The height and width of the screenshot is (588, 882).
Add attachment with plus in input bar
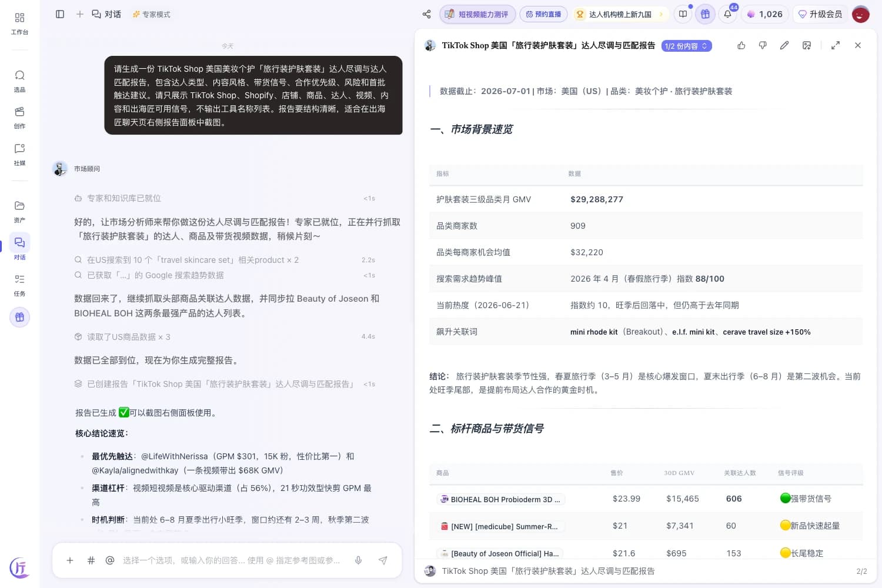[70, 560]
